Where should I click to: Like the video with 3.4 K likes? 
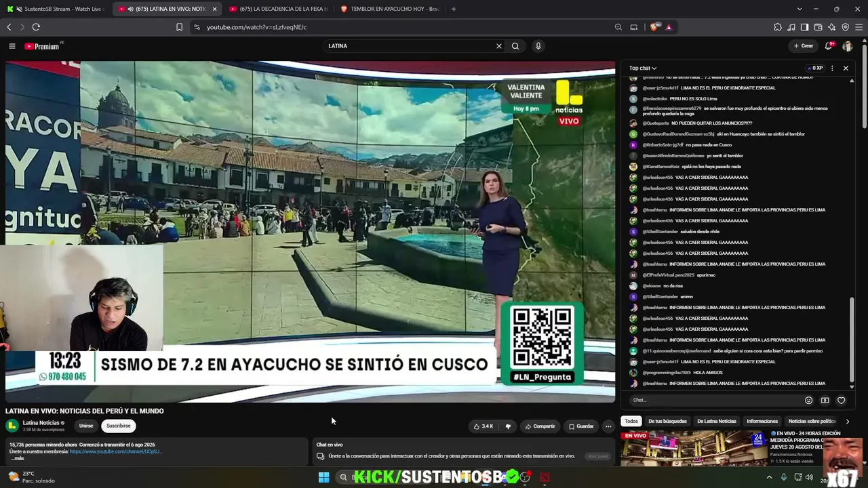(484, 426)
